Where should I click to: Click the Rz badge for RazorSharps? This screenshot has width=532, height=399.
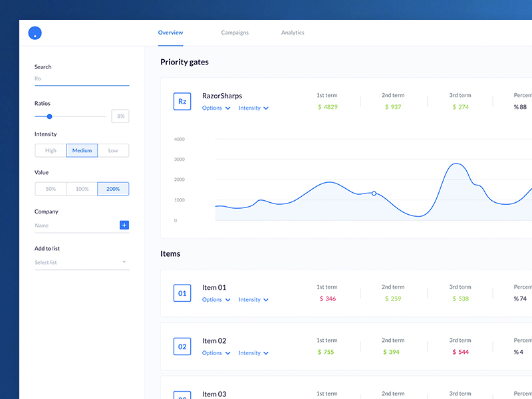182,102
